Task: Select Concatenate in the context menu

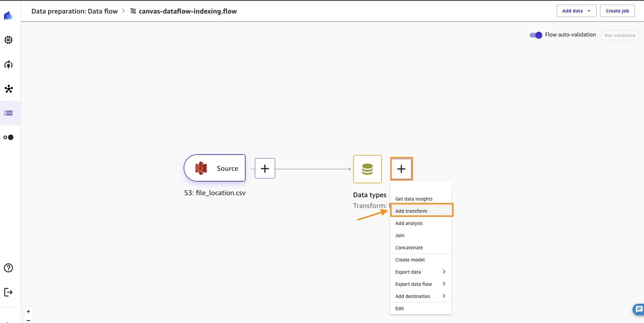Action: pyautogui.click(x=409, y=248)
